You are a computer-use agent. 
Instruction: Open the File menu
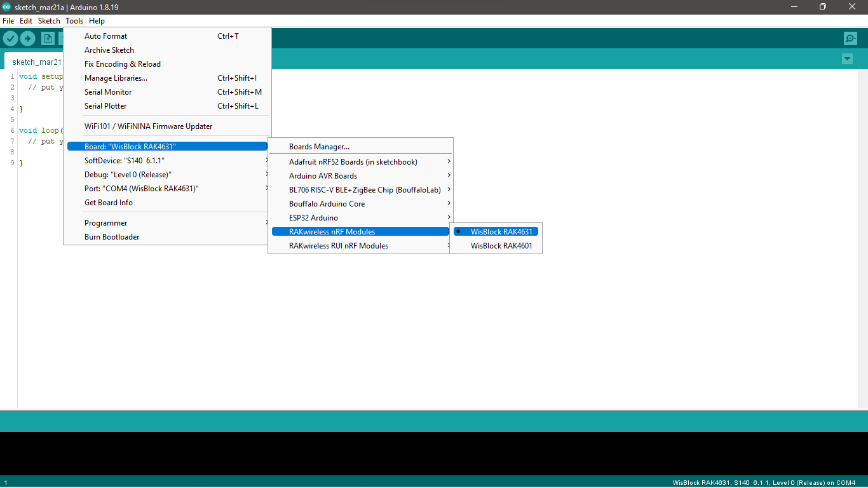8,21
